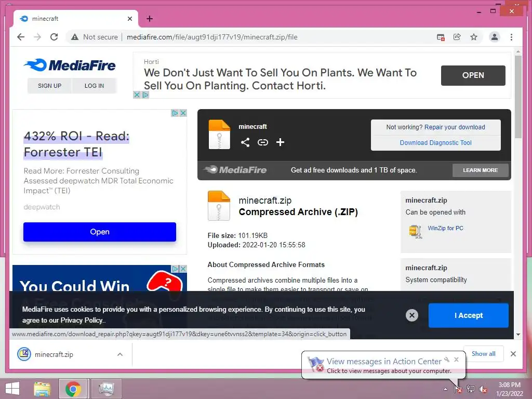Click the Not secure warning icon
This screenshot has width=532, height=399.
(x=75, y=37)
